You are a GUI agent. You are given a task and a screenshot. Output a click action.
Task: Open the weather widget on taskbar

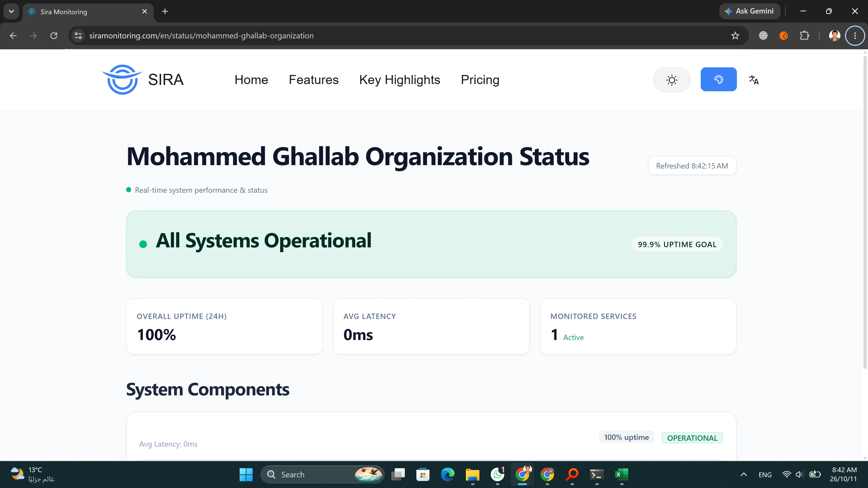pos(32,474)
